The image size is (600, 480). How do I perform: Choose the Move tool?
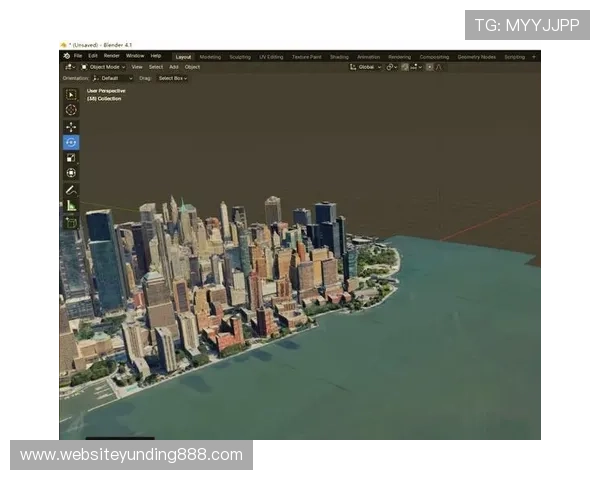(x=71, y=127)
